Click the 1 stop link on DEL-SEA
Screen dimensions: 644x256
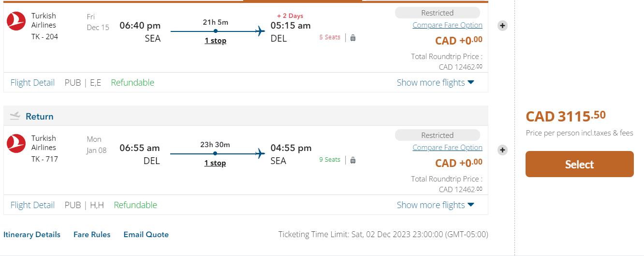[215, 163]
